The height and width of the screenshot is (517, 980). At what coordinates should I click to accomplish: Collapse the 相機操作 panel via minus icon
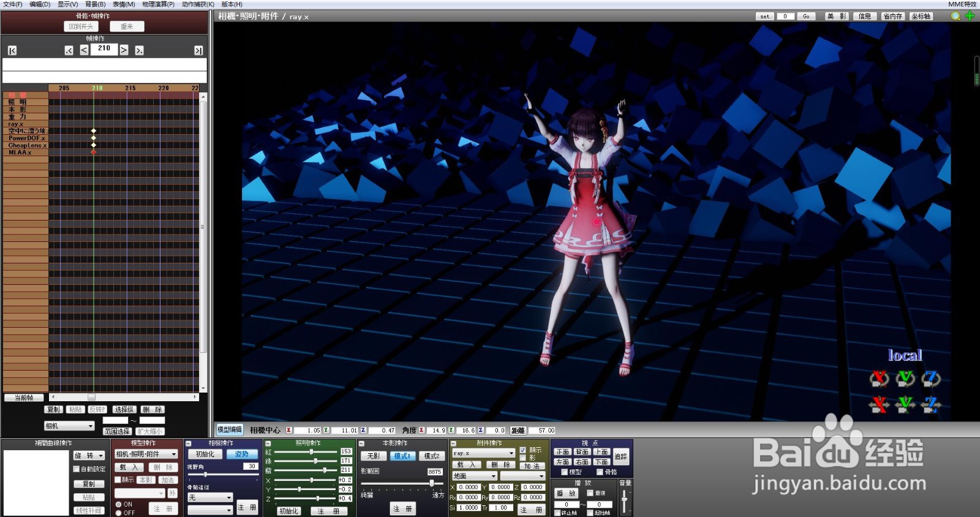click(x=189, y=443)
